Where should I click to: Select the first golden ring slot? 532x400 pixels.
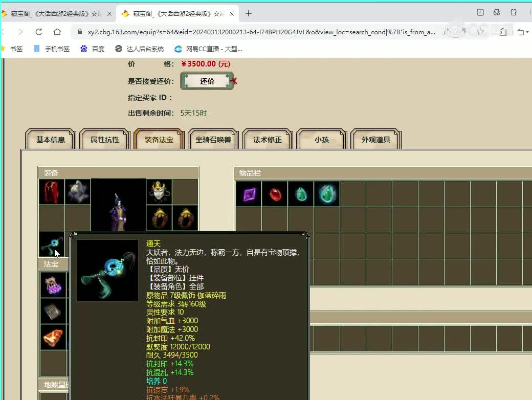tap(159, 218)
